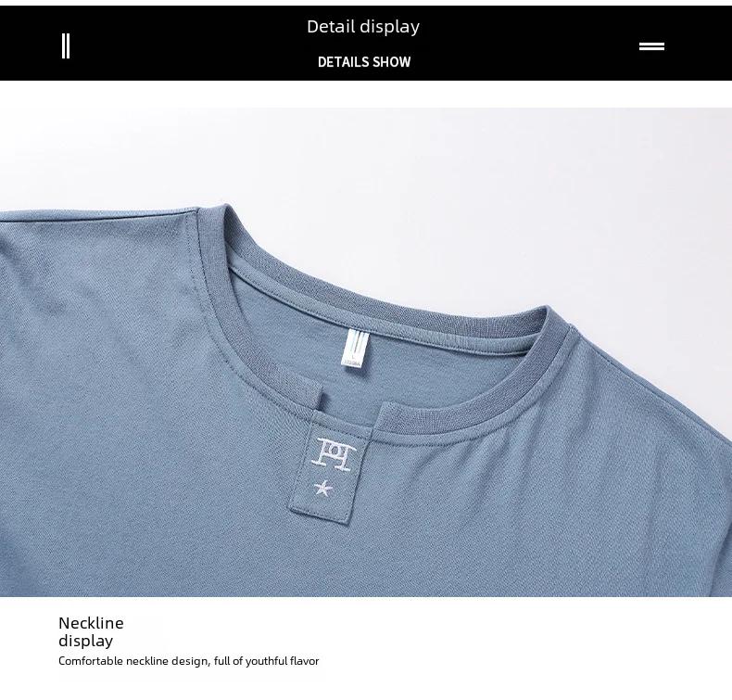This screenshot has width=732, height=700.
Task: Click the white size tag inside the collar
Action: click(356, 348)
